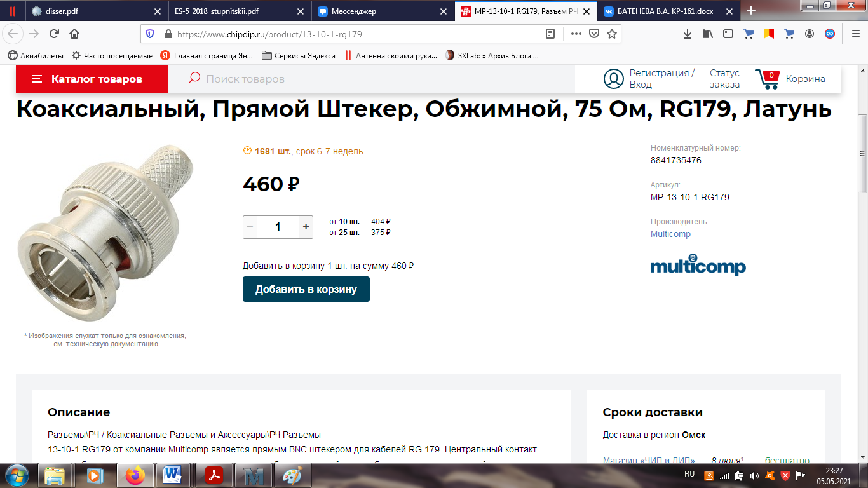Decrease quantity with the minus button
The width and height of the screenshot is (868, 488).
250,227
